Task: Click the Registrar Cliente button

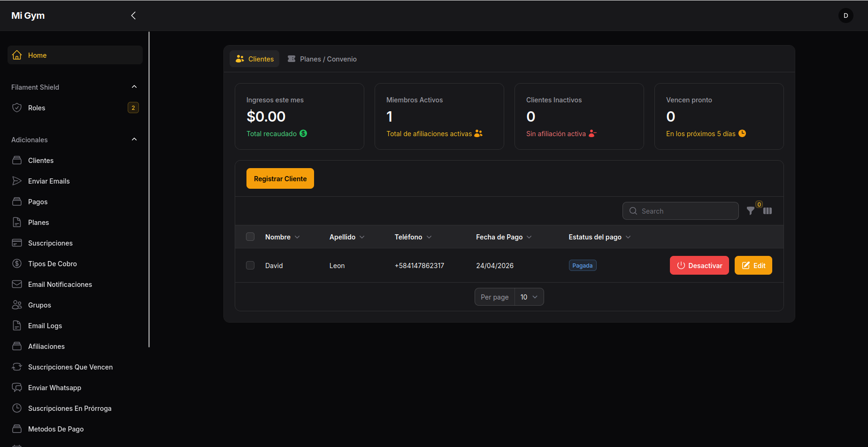Action: tap(280, 179)
